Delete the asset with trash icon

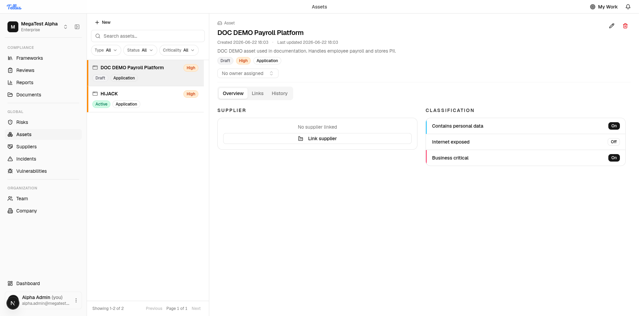click(625, 26)
